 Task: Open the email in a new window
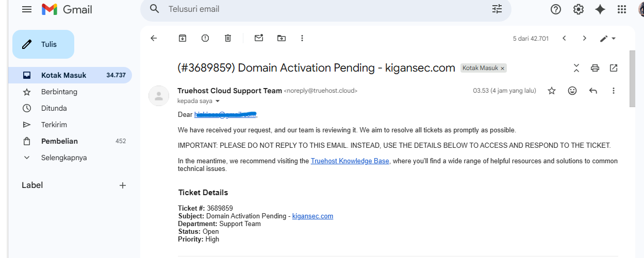(614, 68)
